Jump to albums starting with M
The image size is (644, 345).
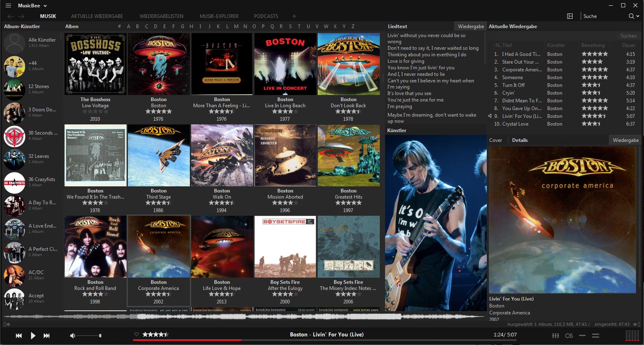pos(236,26)
